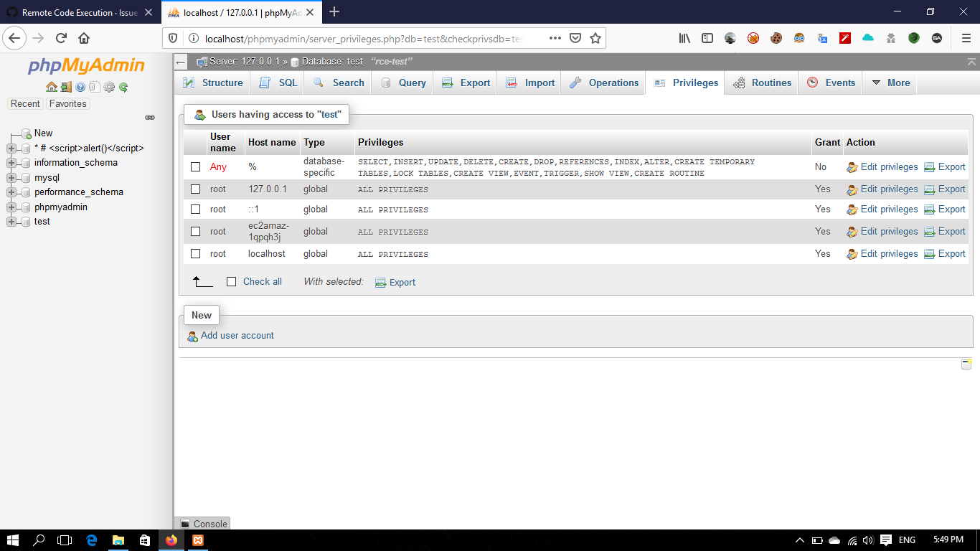The width and height of the screenshot is (980, 551).
Task: Enable the Check all checkbox
Action: pyautogui.click(x=231, y=282)
